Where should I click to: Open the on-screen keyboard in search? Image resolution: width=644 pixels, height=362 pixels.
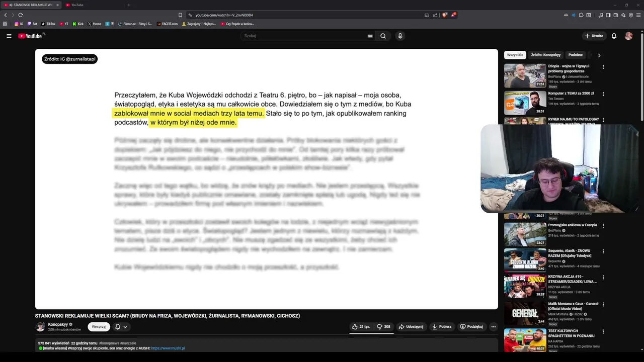tap(370, 36)
